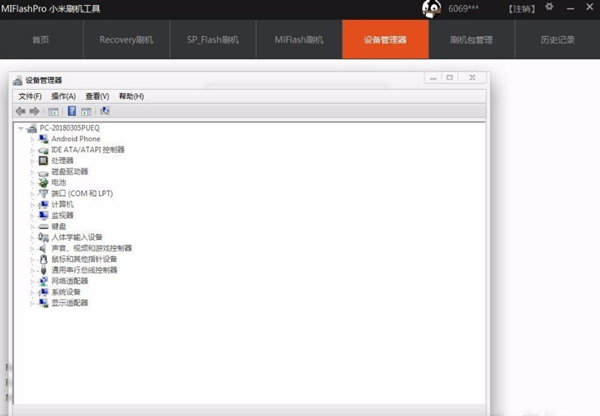Collapse the PC-20180305PUEQ root node

tap(21, 129)
